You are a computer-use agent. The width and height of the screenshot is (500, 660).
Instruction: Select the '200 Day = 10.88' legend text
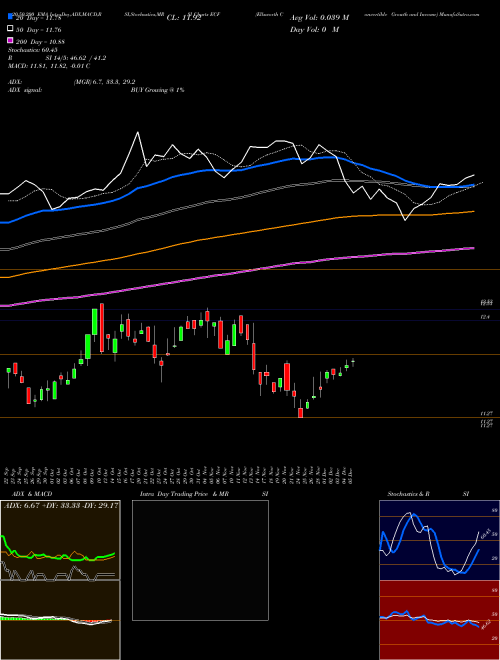pos(40,42)
